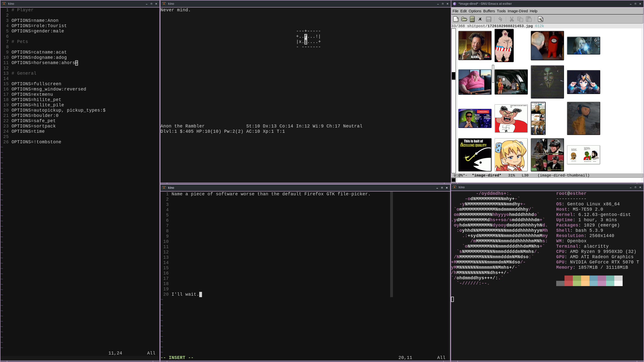Image resolution: width=644 pixels, height=362 pixels.
Task: Click the *image-dired* buffer name in mode line
Action: 486,175
